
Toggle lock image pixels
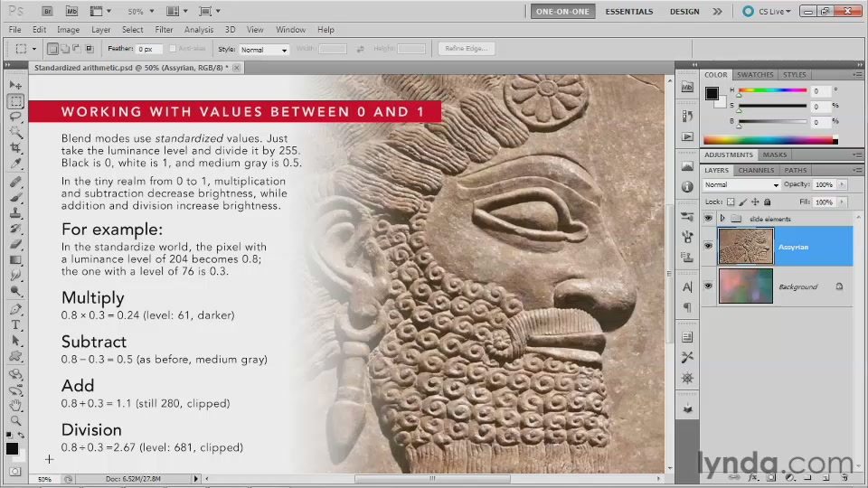(743, 202)
